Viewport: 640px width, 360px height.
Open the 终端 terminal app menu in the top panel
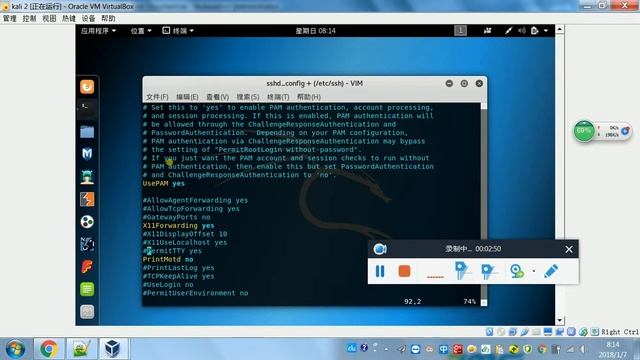click(178, 31)
